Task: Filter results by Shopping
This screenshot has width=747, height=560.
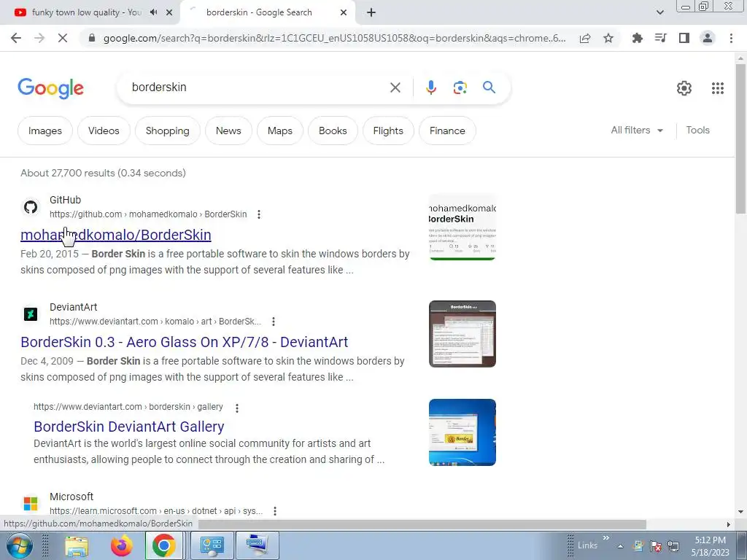Action: coord(167,131)
